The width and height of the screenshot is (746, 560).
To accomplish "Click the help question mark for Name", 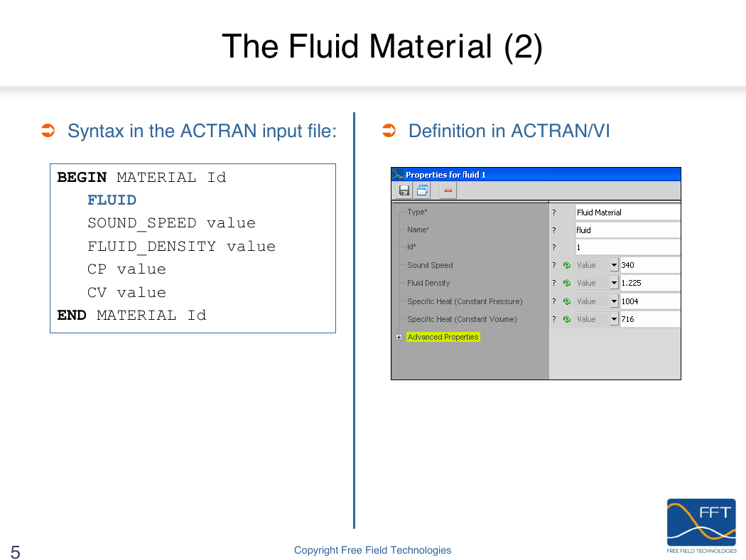I will pyautogui.click(x=554, y=230).
